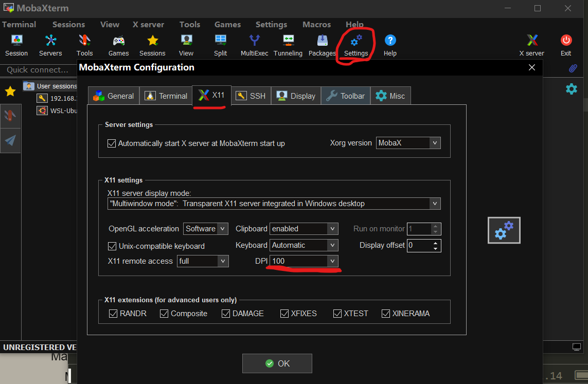Image resolution: width=588 pixels, height=384 pixels.
Task: Click the Sessions star toolbar icon
Action: click(152, 45)
